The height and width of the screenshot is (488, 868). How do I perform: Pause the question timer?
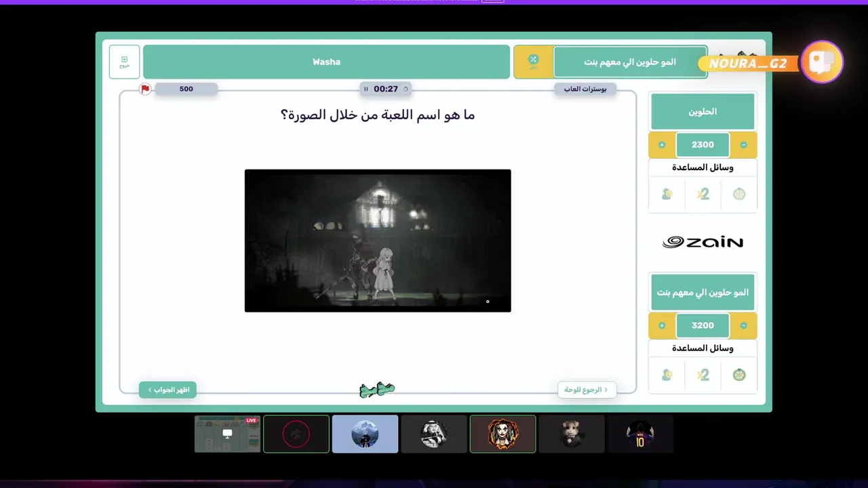tap(366, 89)
